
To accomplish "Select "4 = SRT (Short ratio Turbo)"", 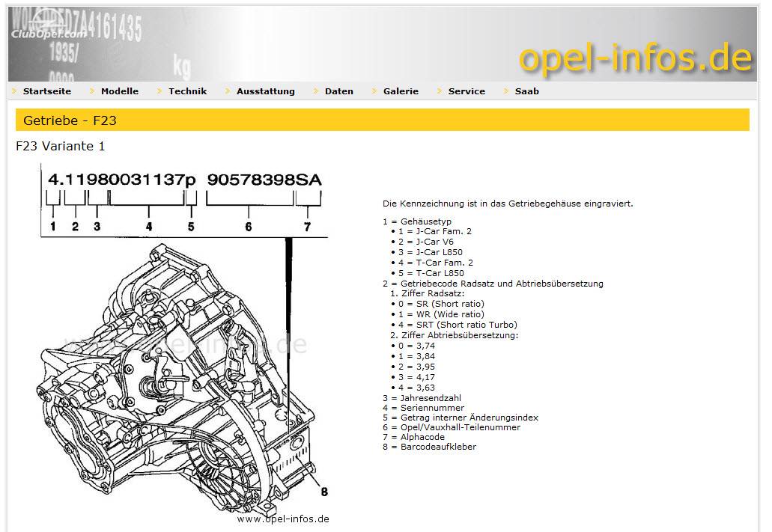I will (458, 325).
